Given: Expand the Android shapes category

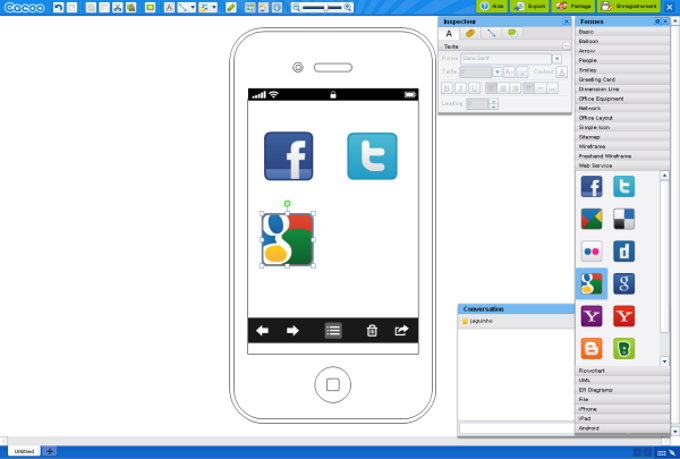Looking at the screenshot, I should (623, 428).
